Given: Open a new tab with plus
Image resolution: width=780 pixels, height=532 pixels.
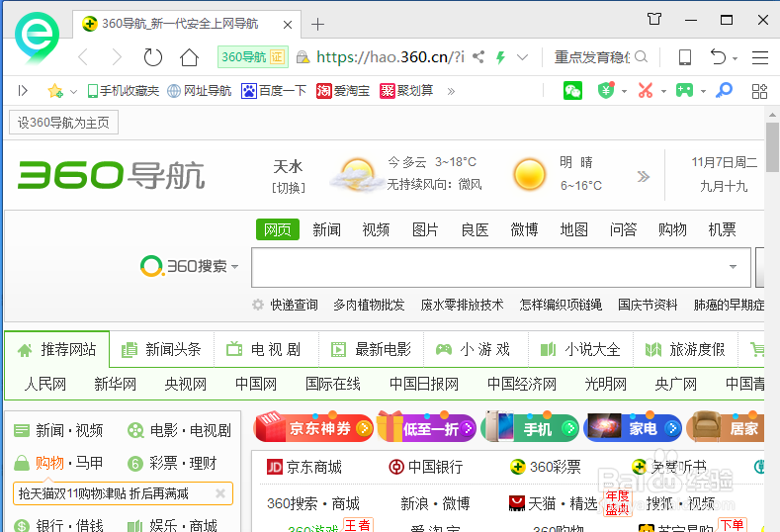Looking at the screenshot, I should pyautogui.click(x=317, y=24).
